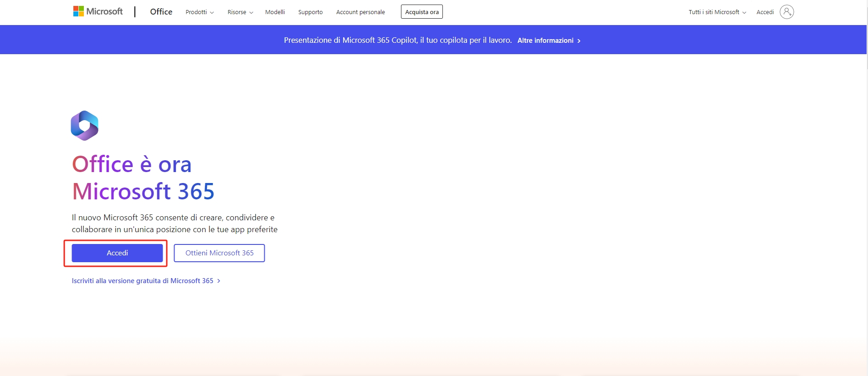Click the Acquista ora button
Viewport: 868px width, 376px height.
tap(422, 12)
